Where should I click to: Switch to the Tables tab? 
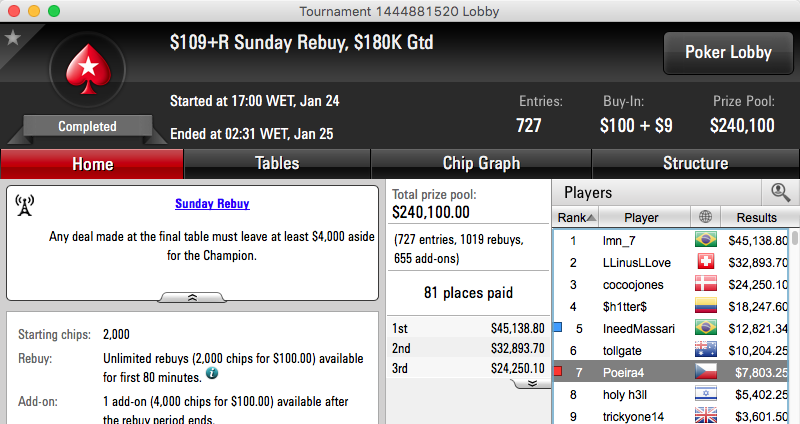[x=277, y=163]
